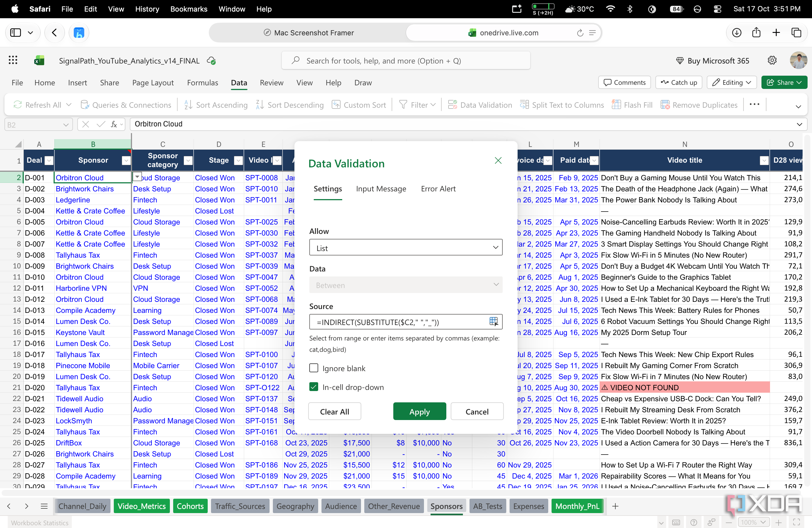Select the Monthly_PnL sheet tab

577,506
